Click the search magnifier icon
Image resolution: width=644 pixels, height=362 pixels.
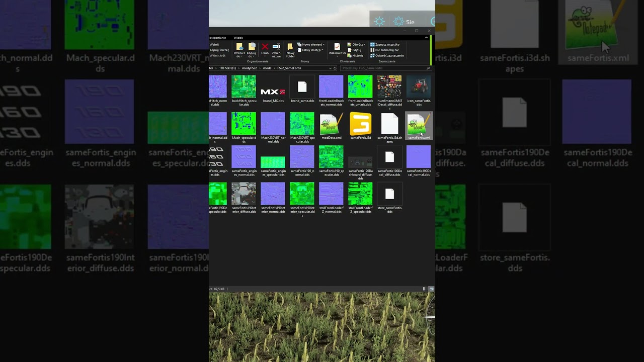point(428,68)
